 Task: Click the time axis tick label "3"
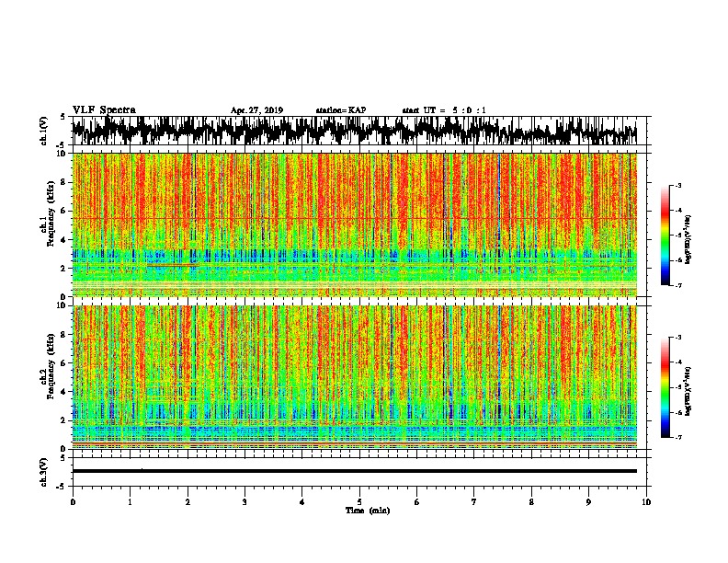pyautogui.click(x=245, y=502)
